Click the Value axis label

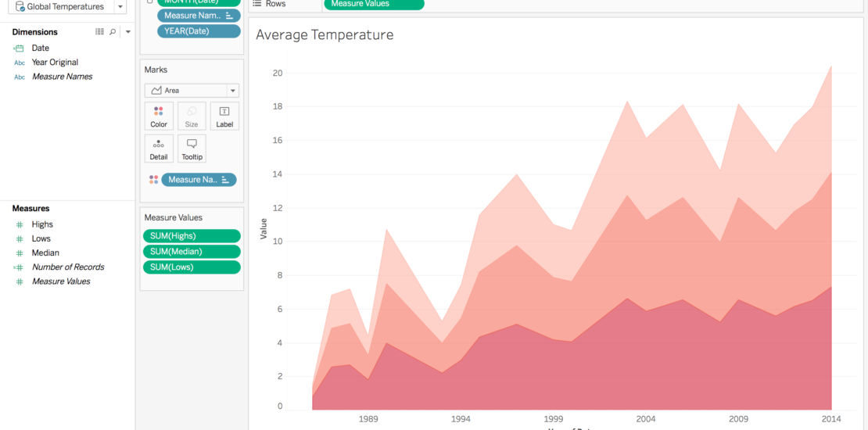pyautogui.click(x=264, y=228)
